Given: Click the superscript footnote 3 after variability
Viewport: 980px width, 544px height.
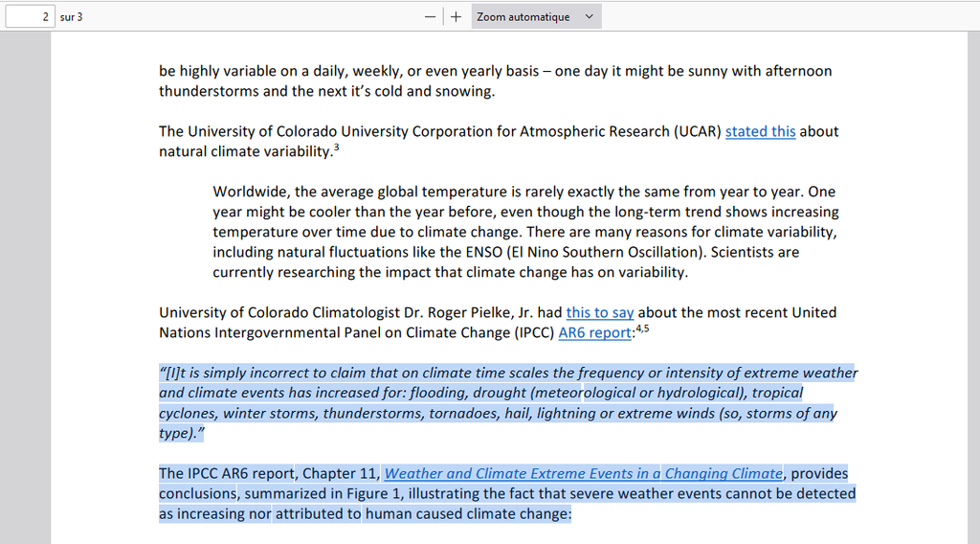Looking at the screenshot, I should click(x=336, y=147).
